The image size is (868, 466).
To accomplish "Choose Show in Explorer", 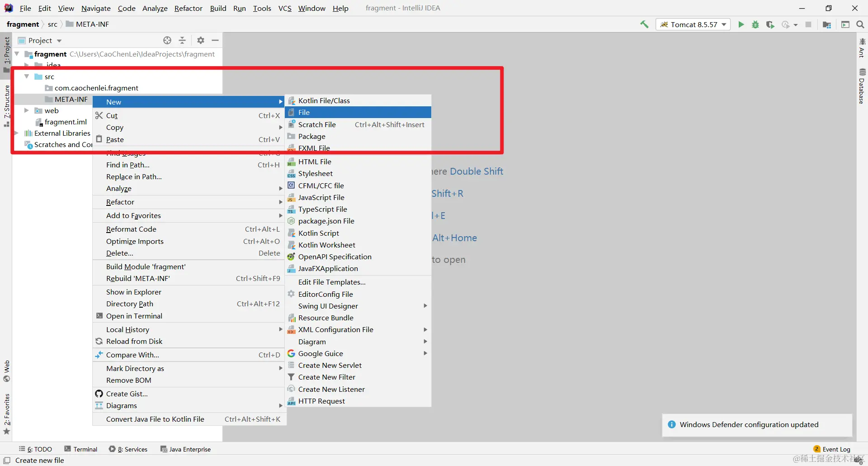I will pos(189,292).
